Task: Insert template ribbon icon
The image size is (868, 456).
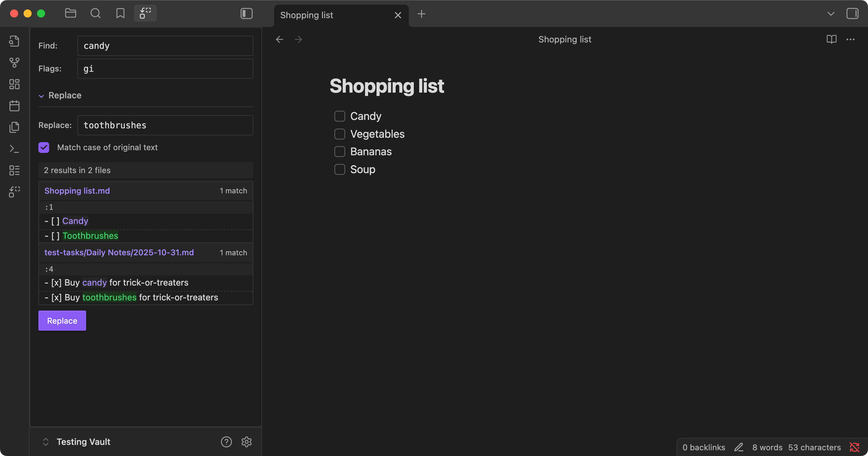Action: pyautogui.click(x=14, y=127)
